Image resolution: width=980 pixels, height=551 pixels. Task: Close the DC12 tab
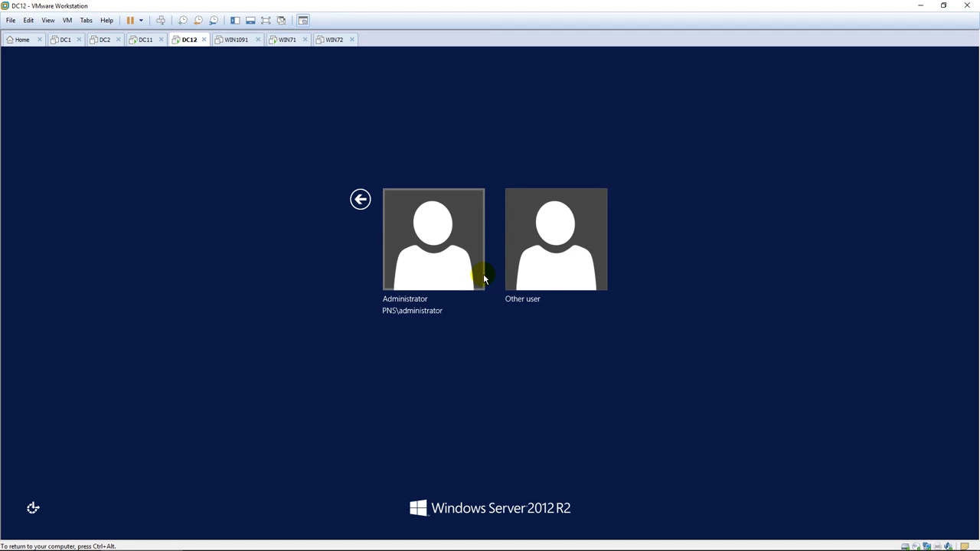click(x=204, y=39)
